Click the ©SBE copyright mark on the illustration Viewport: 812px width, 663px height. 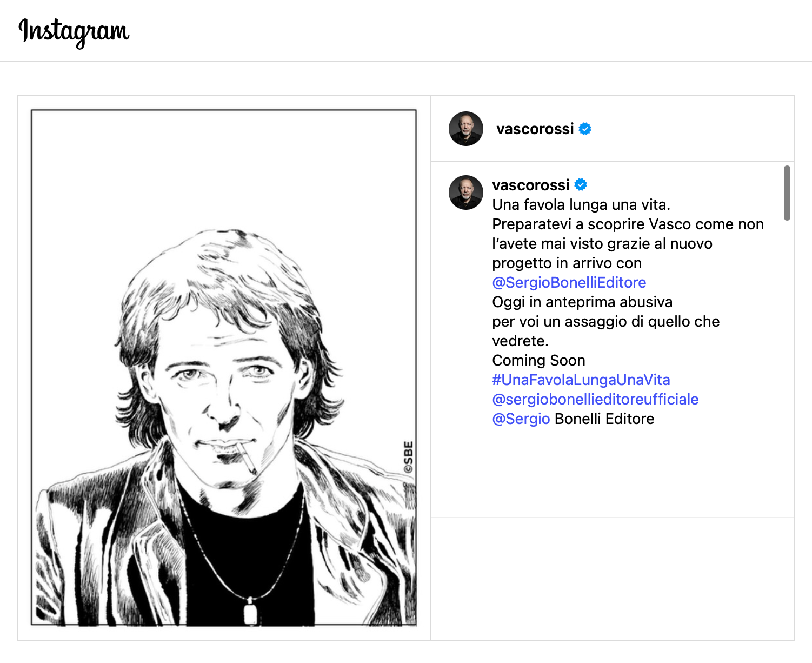coord(408,458)
